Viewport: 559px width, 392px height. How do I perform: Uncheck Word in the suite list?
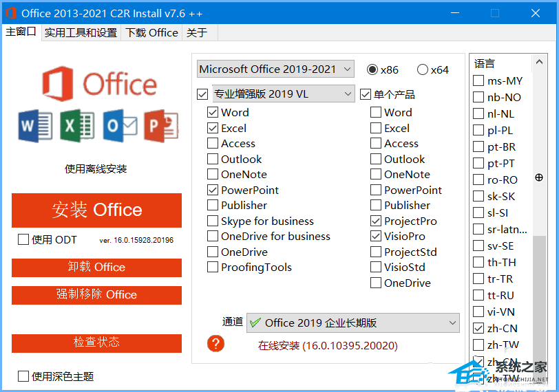point(213,112)
